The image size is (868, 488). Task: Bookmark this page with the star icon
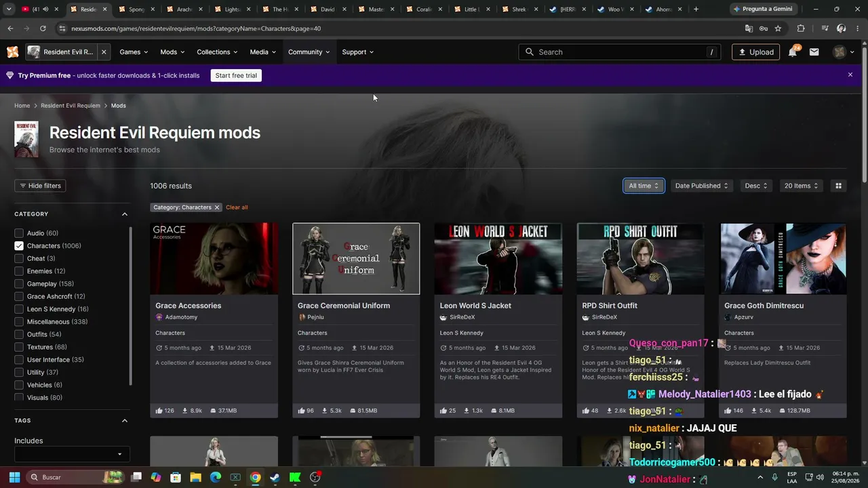pyautogui.click(x=778, y=28)
